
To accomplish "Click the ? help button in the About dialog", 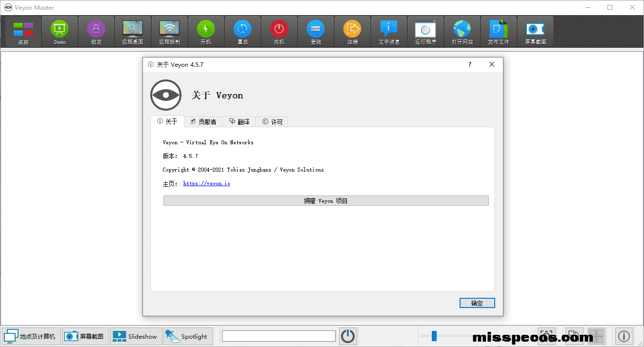I will click(x=470, y=65).
